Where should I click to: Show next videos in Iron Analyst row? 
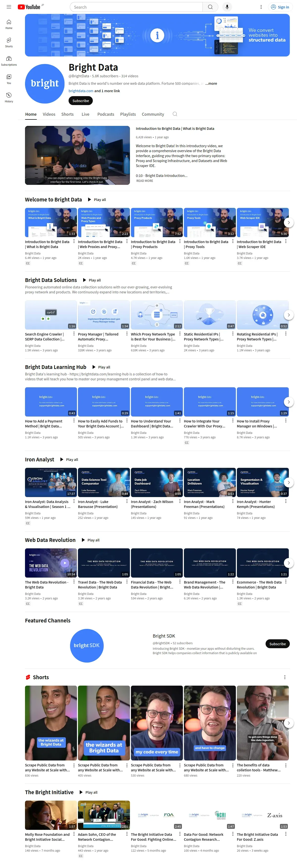pyautogui.click(x=289, y=482)
